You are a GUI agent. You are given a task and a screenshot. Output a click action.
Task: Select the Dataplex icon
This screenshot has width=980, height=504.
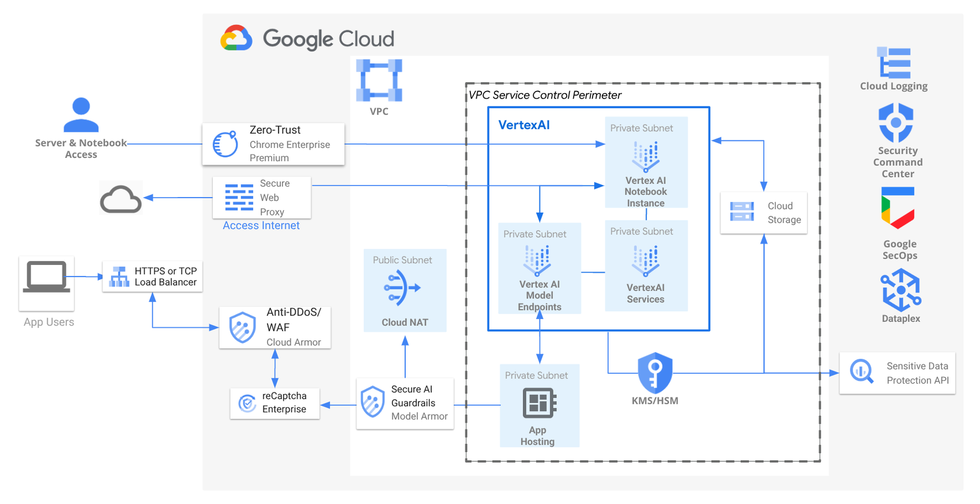pyautogui.click(x=900, y=291)
